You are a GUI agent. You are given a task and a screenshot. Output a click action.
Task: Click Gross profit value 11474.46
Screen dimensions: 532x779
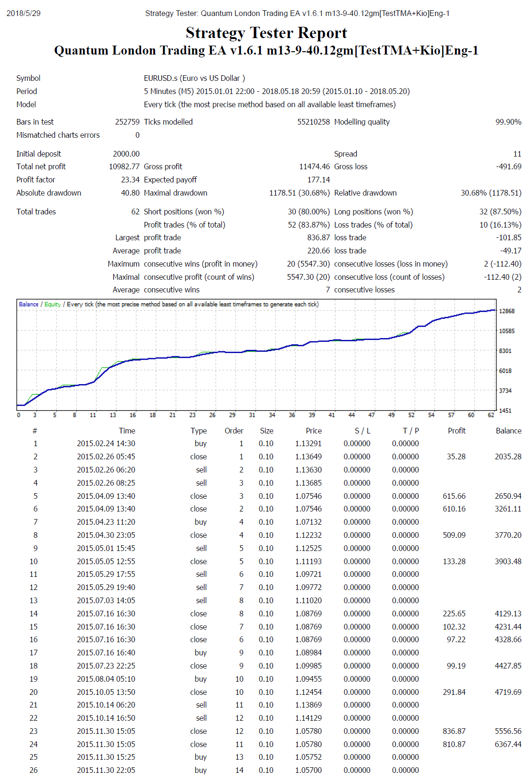pos(314,166)
